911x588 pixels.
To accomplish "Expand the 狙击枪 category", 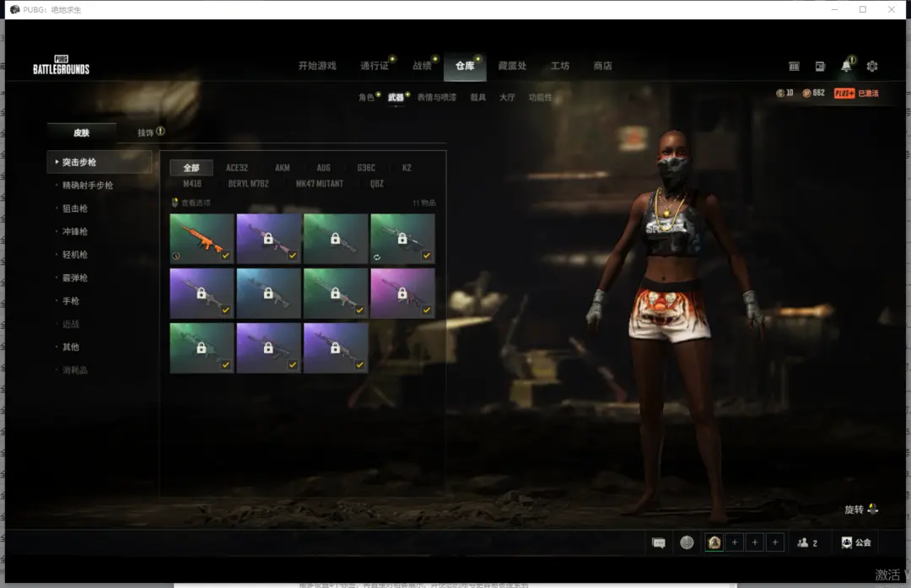I will point(75,208).
